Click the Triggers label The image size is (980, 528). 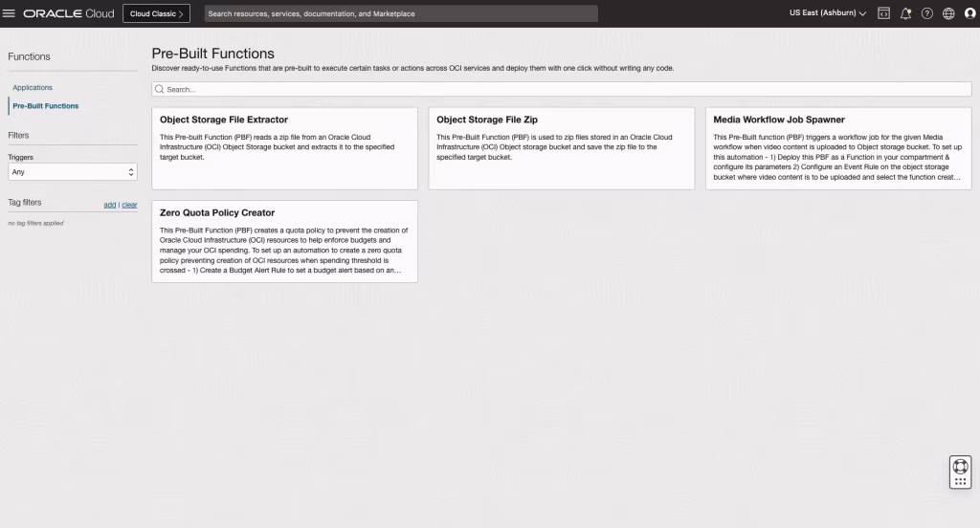(21, 158)
